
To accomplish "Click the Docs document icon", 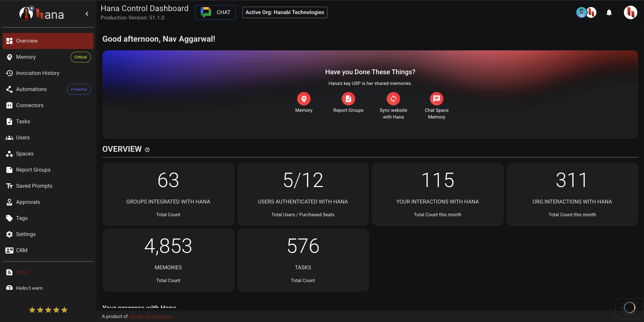I will (9, 272).
